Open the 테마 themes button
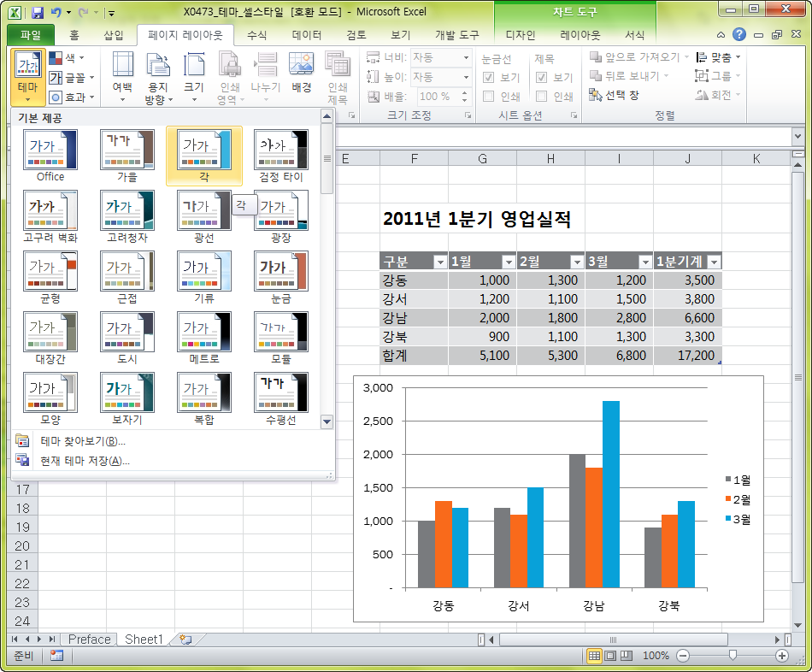The height and width of the screenshot is (672, 812). 28,77
